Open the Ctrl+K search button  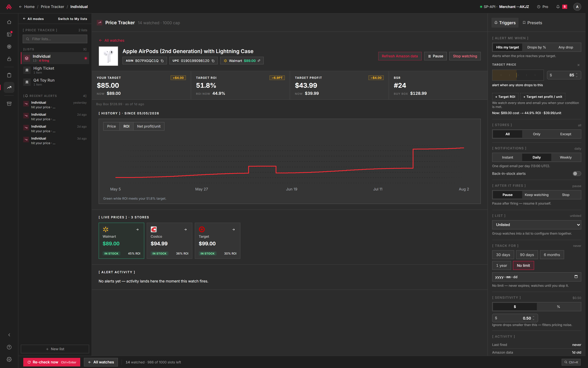pos(571,362)
